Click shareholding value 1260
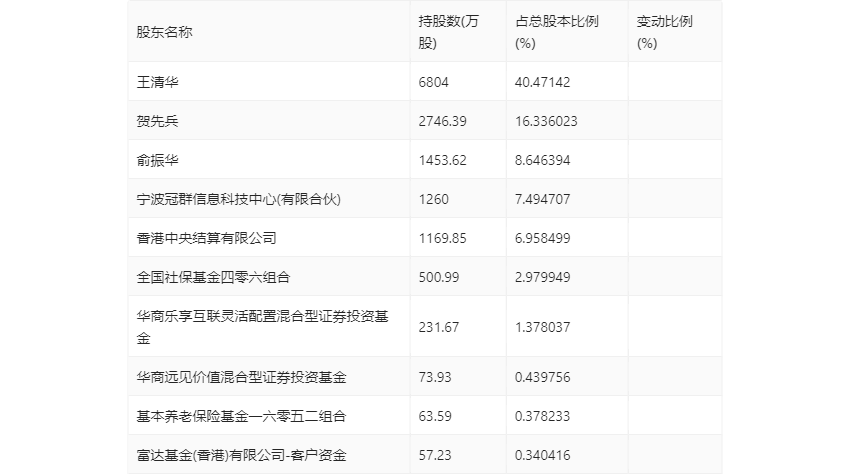The height and width of the screenshot is (474, 850). pos(434,199)
